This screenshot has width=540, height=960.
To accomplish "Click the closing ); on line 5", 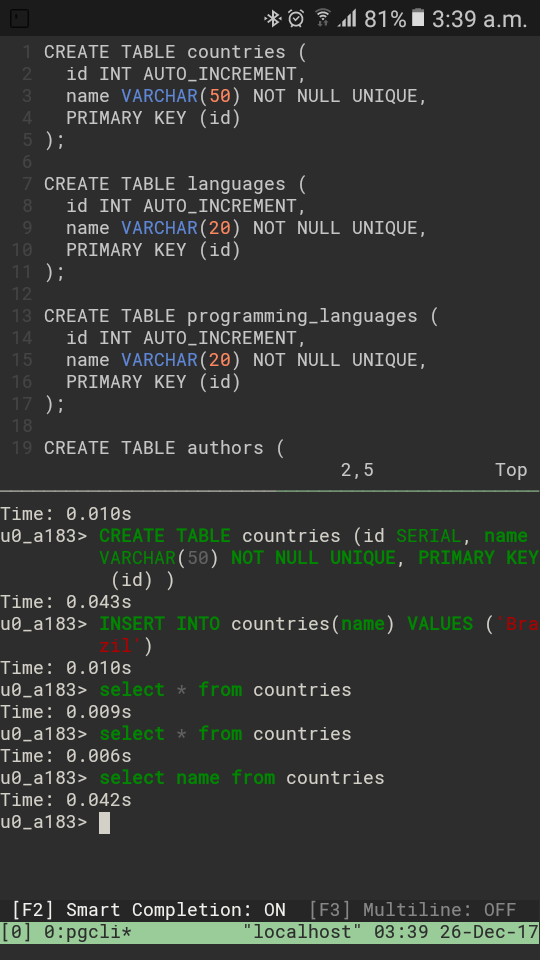I will (54, 140).
